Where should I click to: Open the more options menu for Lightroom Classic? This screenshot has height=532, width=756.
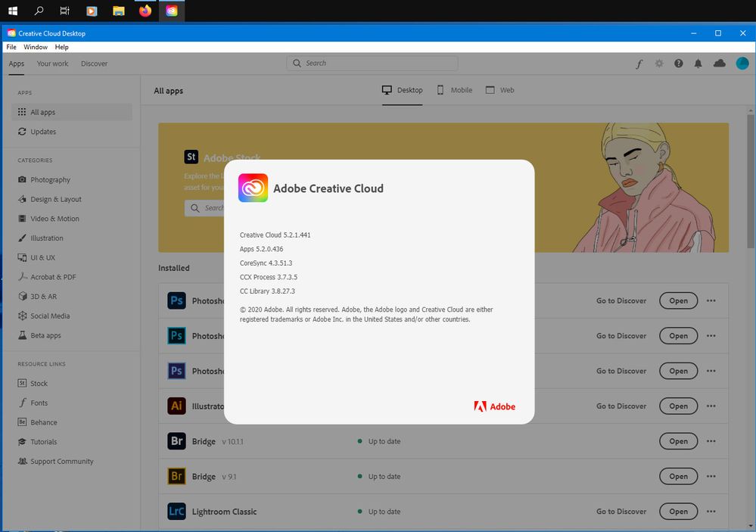click(x=711, y=512)
